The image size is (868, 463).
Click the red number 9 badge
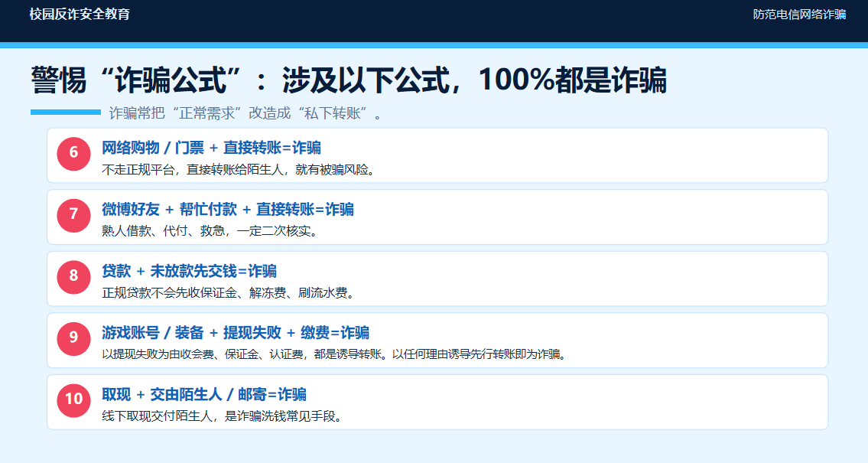point(73,338)
